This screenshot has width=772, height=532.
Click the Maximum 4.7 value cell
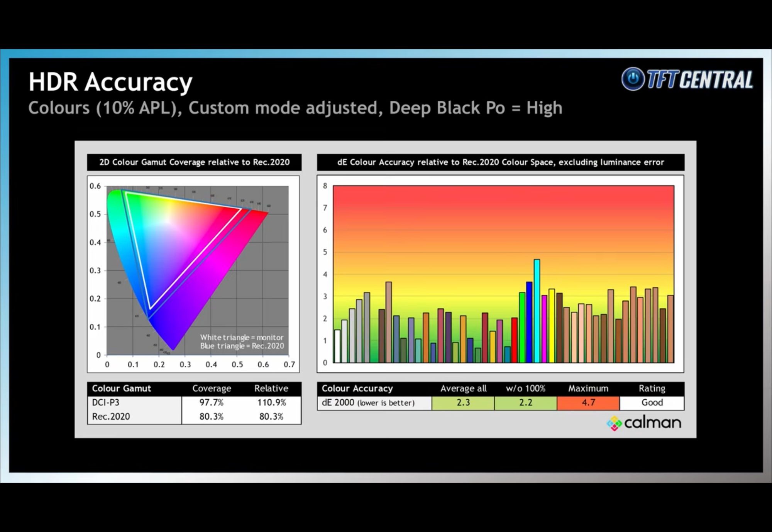click(588, 403)
